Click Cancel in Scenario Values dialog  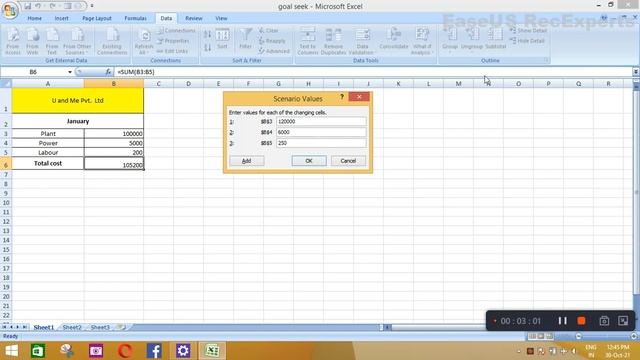pyautogui.click(x=348, y=161)
